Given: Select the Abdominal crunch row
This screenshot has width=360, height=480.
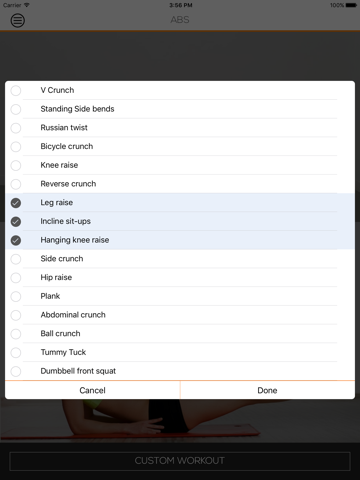Looking at the screenshot, I should pos(180,315).
